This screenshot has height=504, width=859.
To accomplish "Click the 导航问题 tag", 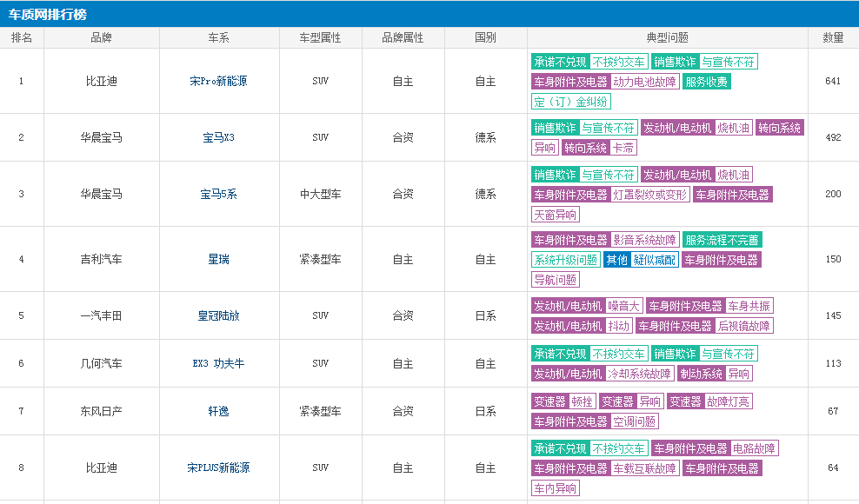I will 556,280.
